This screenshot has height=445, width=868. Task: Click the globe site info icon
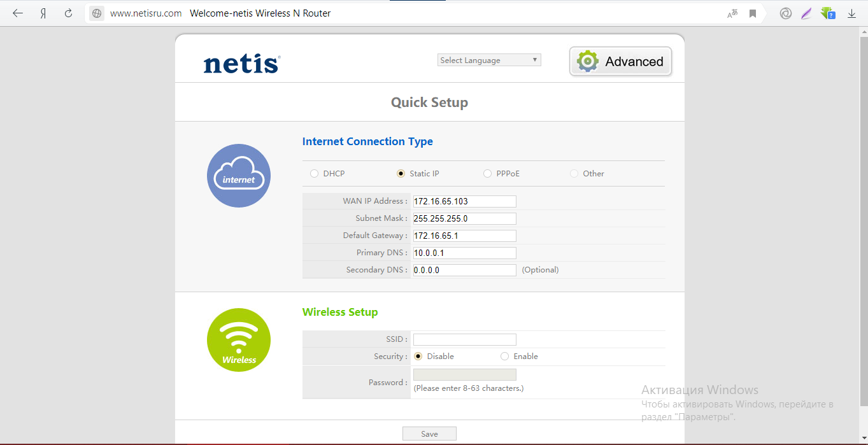pyautogui.click(x=96, y=13)
